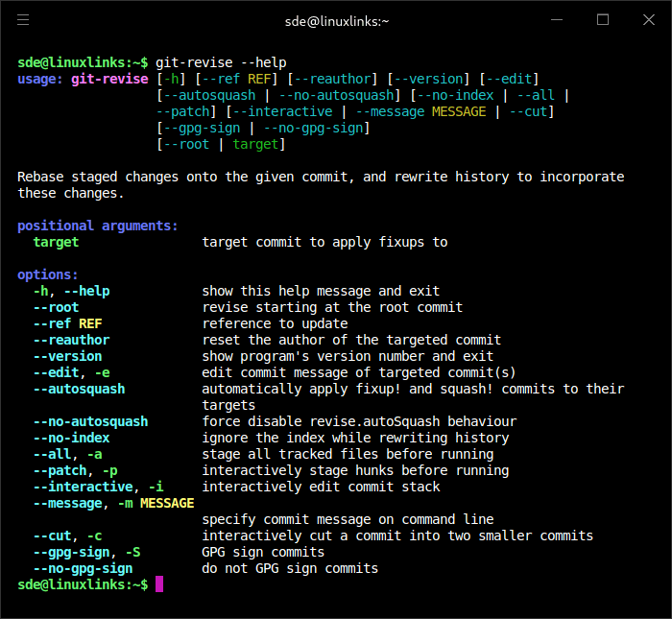Click '--gpg-sign' in the usage synopsis
Screen dimensions: 672x619
click(x=202, y=128)
